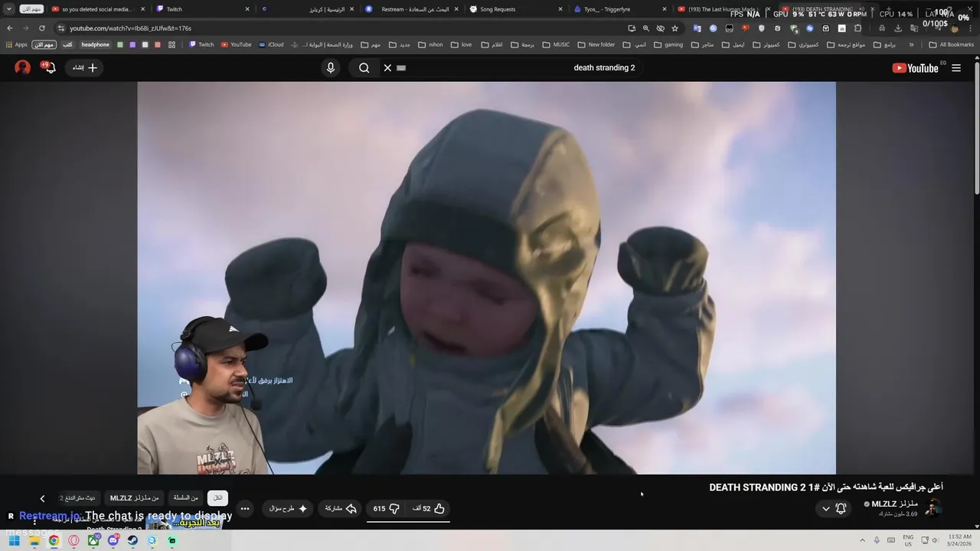Viewport: 980px width, 551px height.
Task: Open the YouTube logo home link
Action: tap(915, 68)
